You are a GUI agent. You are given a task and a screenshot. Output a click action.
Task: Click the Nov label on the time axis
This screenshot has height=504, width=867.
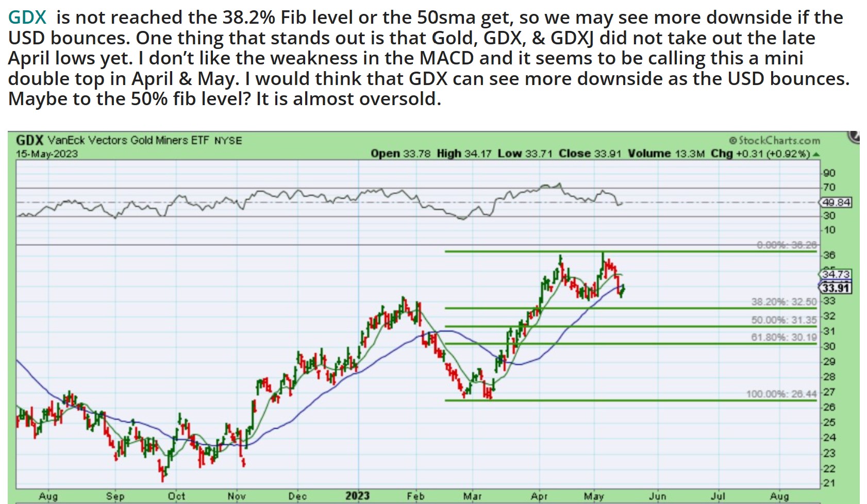237,496
